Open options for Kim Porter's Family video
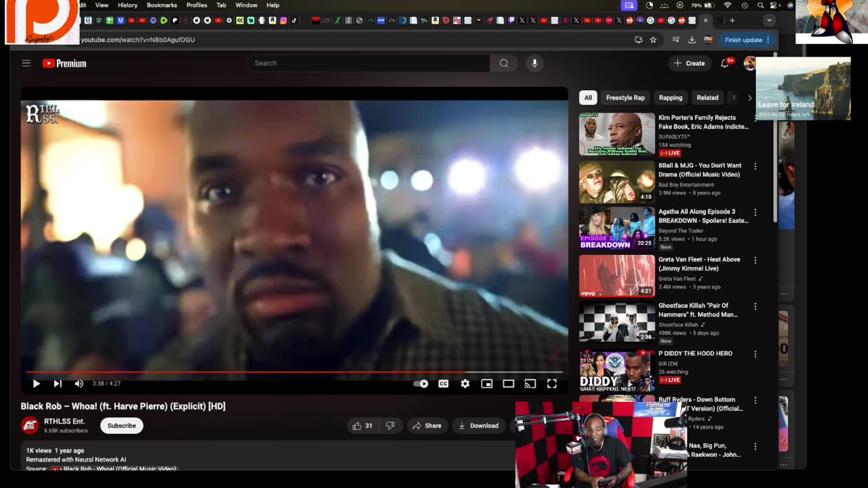This screenshot has height=488, width=868. (x=755, y=118)
